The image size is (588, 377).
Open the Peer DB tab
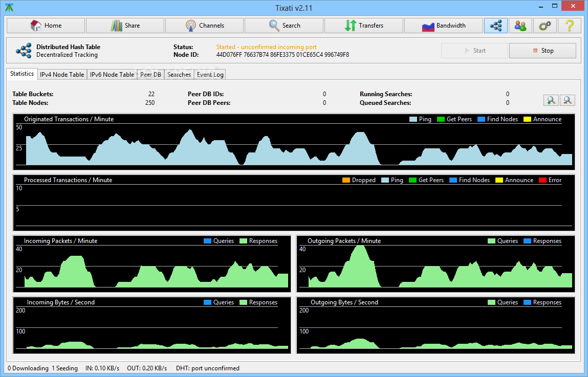click(150, 75)
